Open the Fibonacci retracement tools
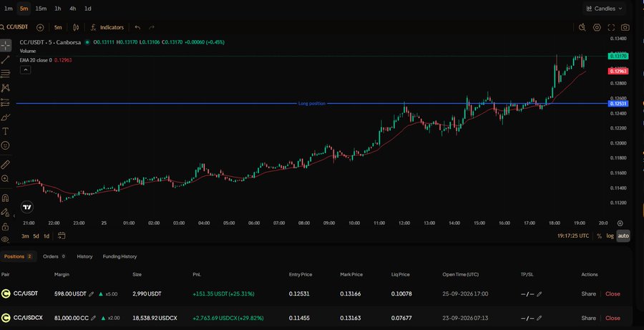 pos(5,74)
